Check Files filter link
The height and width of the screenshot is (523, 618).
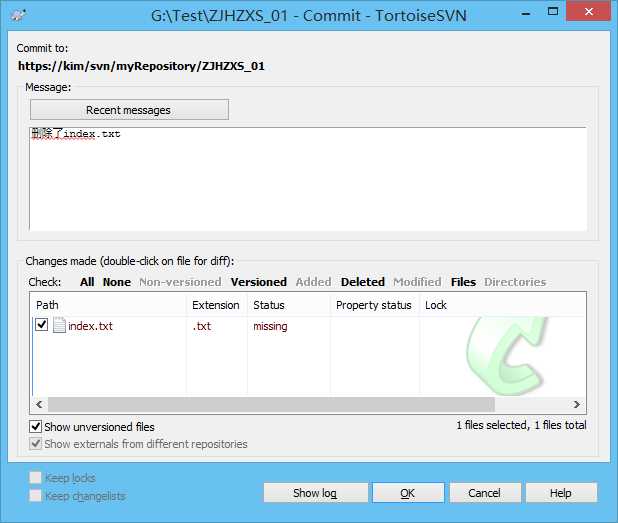(464, 282)
